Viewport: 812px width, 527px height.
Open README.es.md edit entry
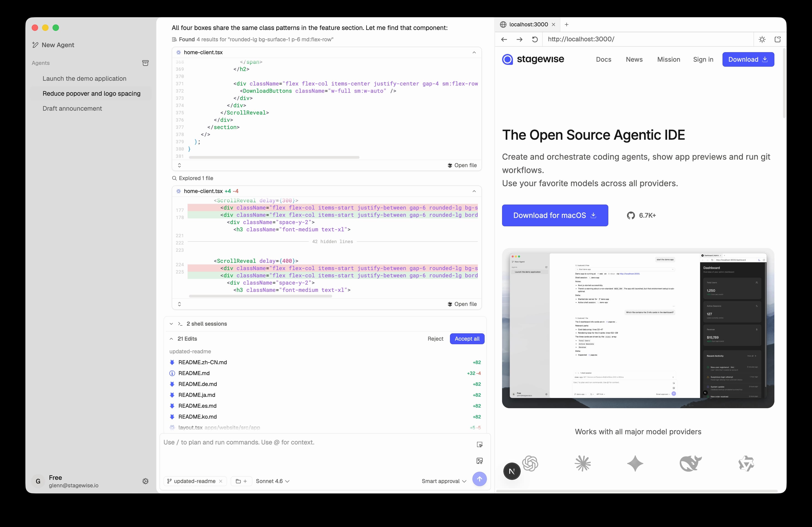325,406
